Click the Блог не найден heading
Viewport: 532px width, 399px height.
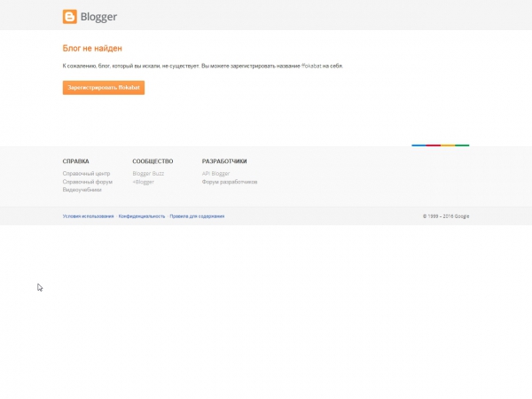pos(92,48)
